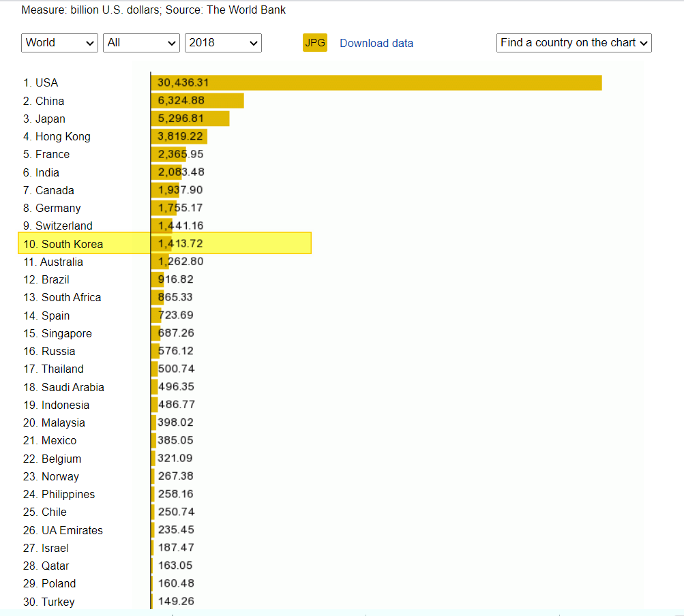Screen dimensions: 684x616
Task: Select the '25. Chile' label
Action: [45, 512]
